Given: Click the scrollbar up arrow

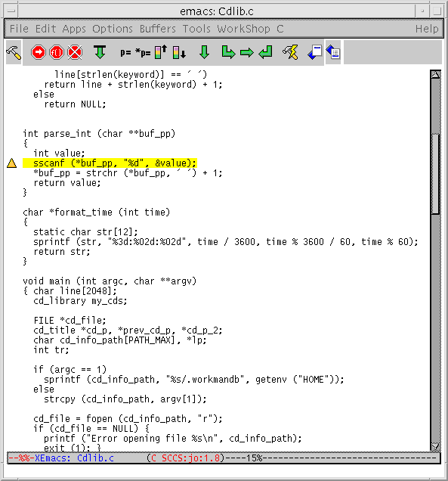Looking at the screenshot, I should tap(435, 75).
